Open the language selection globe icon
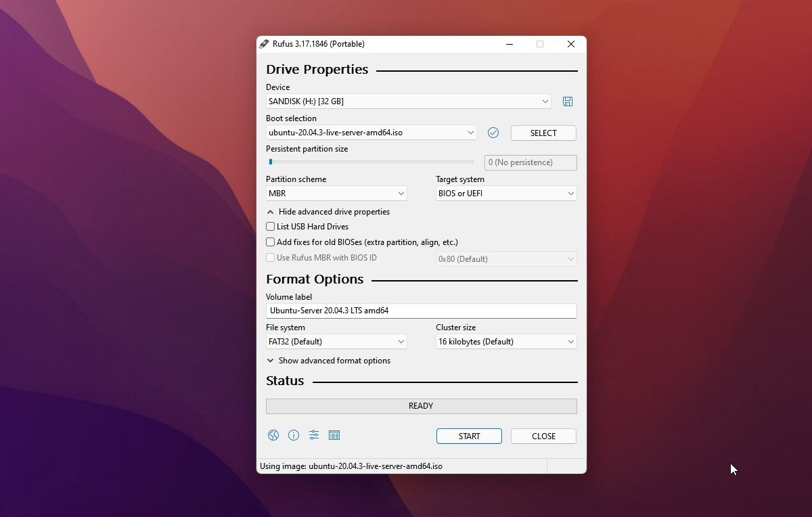 [273, 435]
